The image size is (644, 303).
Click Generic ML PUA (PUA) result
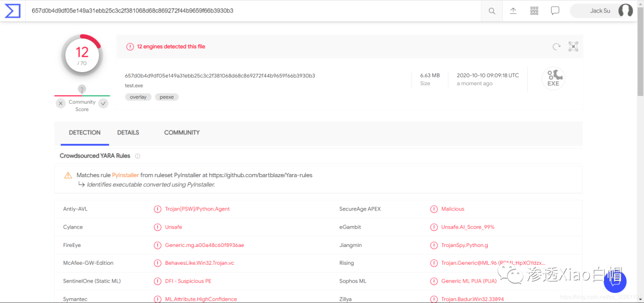(469, 282)
